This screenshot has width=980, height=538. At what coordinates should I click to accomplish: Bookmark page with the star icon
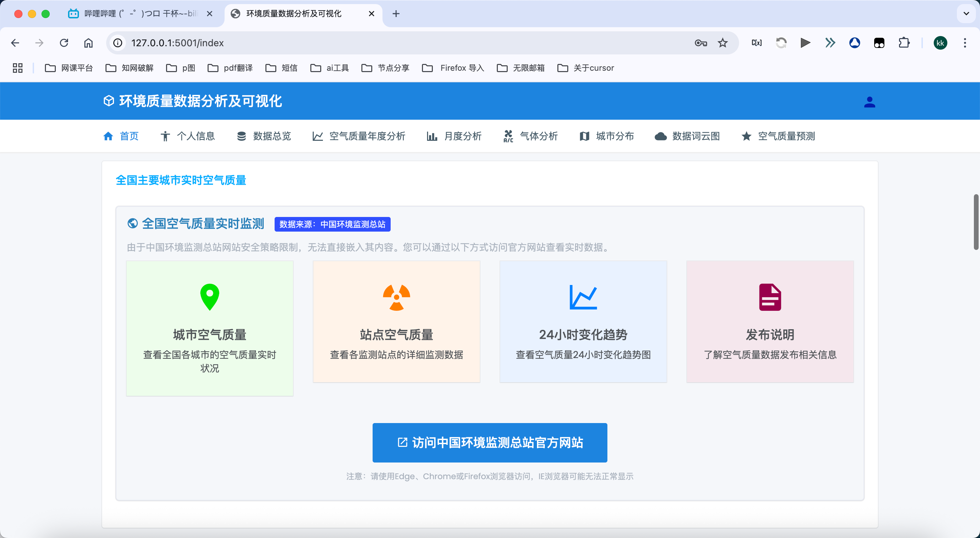722,43
